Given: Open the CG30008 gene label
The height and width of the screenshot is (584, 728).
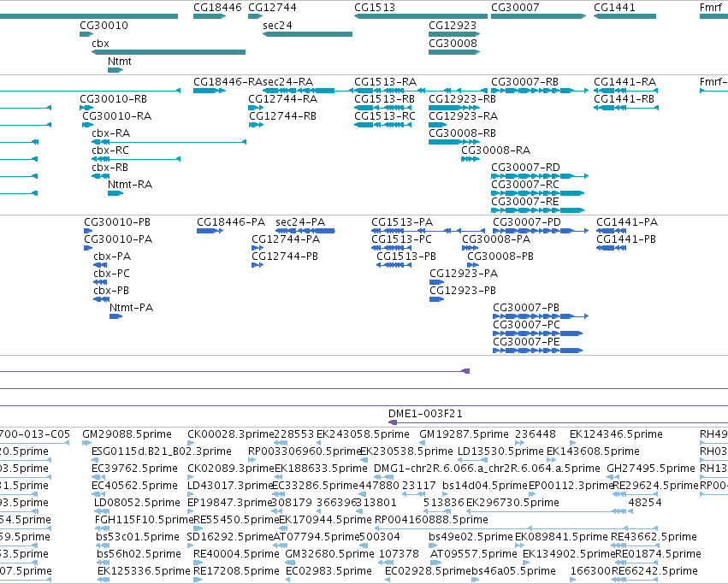Looking at the screenshot, I should click(x=453, y=43).
